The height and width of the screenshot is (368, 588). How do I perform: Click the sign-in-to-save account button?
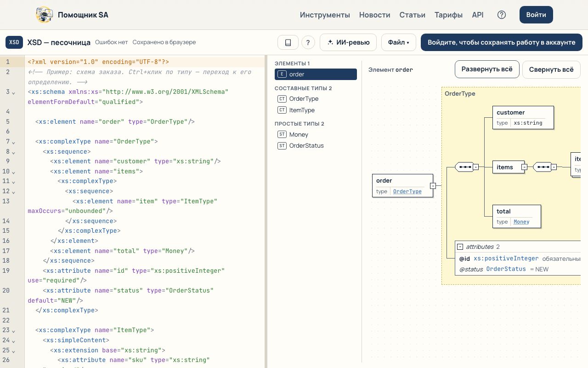click(502, 42)
